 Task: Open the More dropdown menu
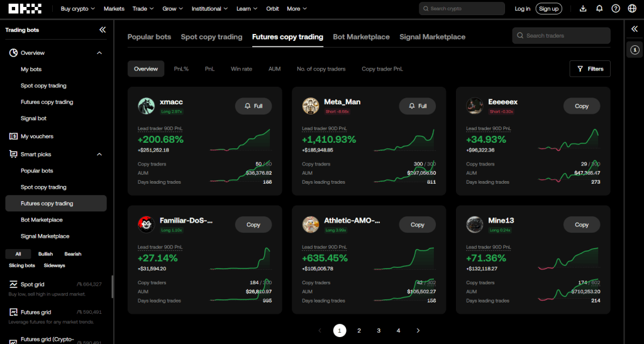(297, 9)
